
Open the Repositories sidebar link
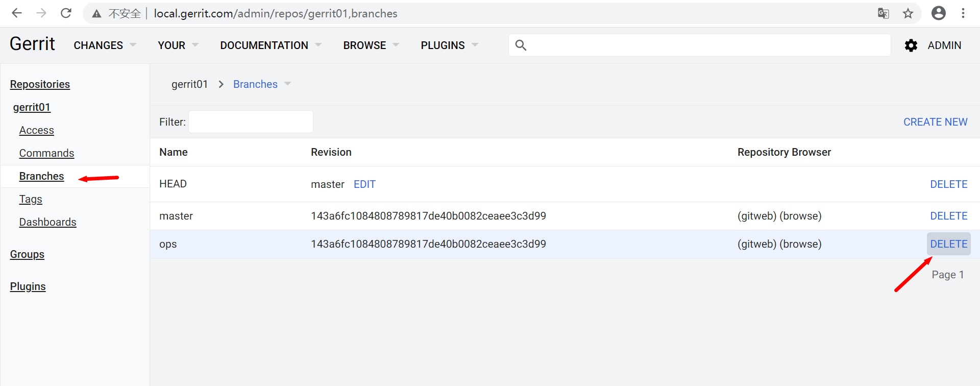click(40, 84)
